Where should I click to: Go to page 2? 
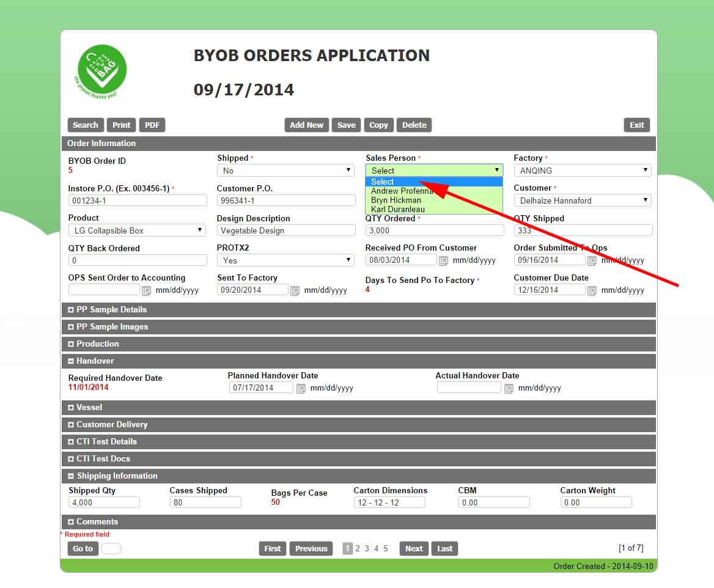pyautogui.click(x=358, y=548)
